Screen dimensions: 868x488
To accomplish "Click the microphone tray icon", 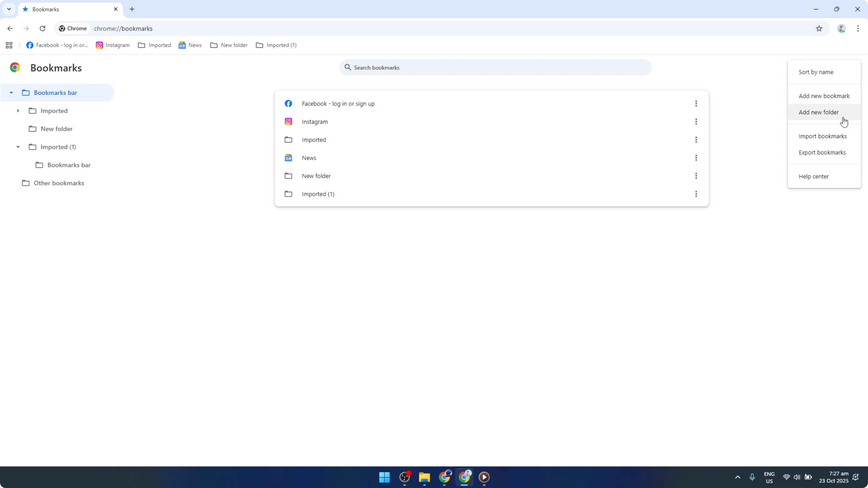I will [x=752, y=477].
